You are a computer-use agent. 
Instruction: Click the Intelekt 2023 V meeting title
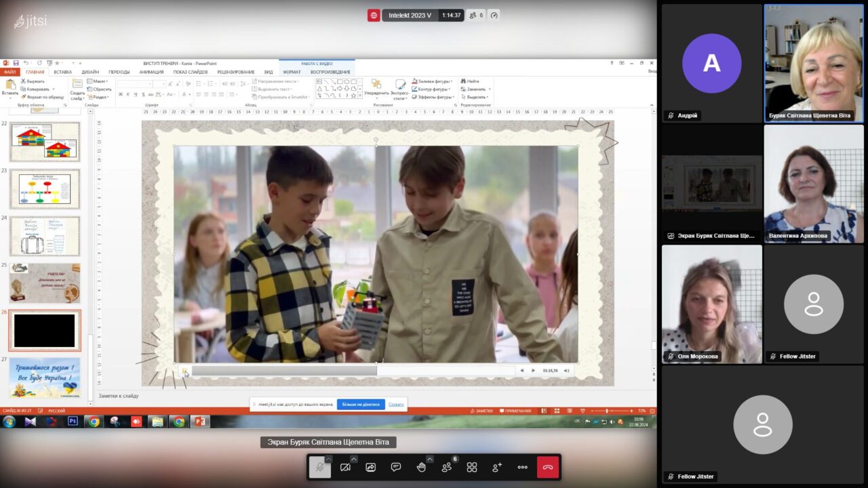click(x=410, y=16)
